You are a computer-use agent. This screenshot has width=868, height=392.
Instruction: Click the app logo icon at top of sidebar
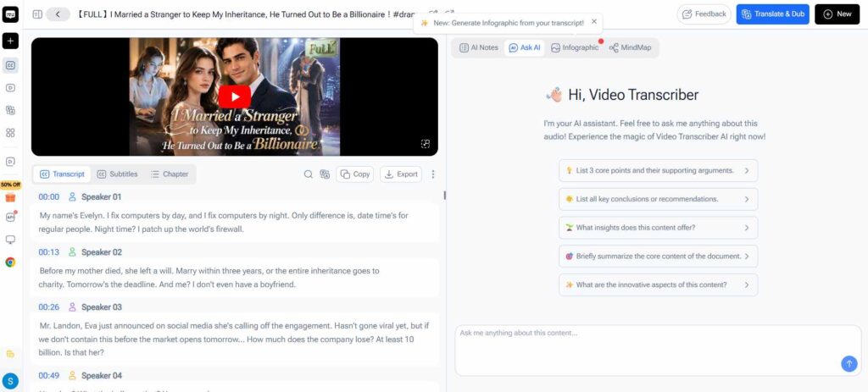point(10,14)
